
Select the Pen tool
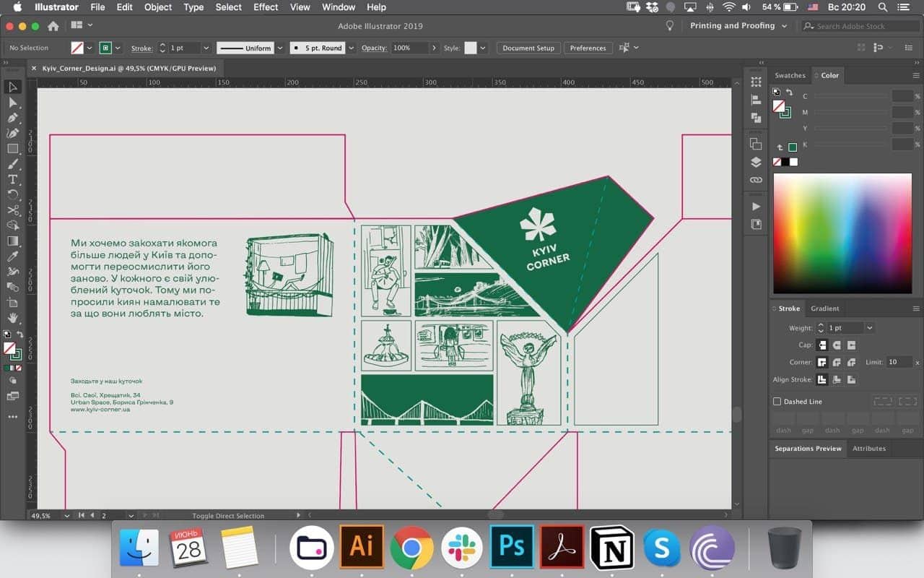point(13,118)
